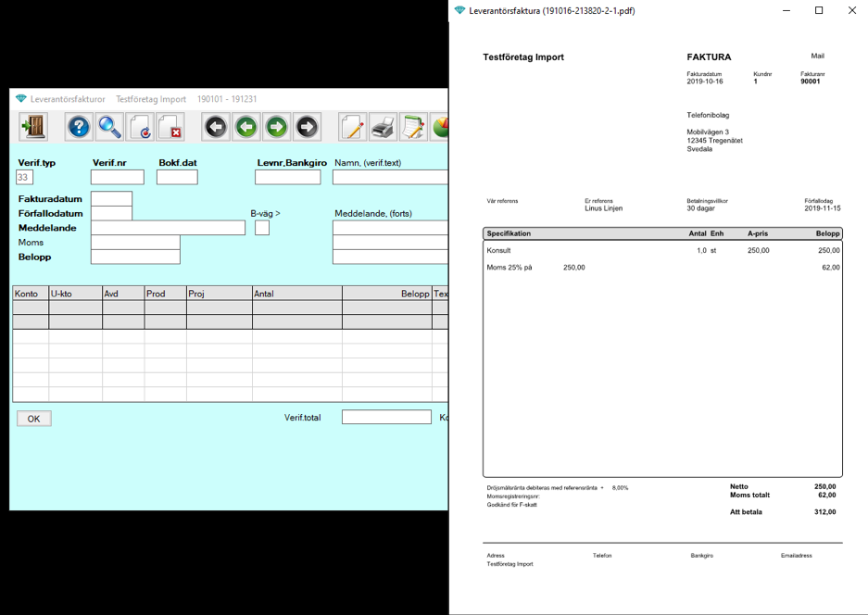Go to first record with black left arrow
The height and width of the screenshot is (615, 868).
point(215,126)
